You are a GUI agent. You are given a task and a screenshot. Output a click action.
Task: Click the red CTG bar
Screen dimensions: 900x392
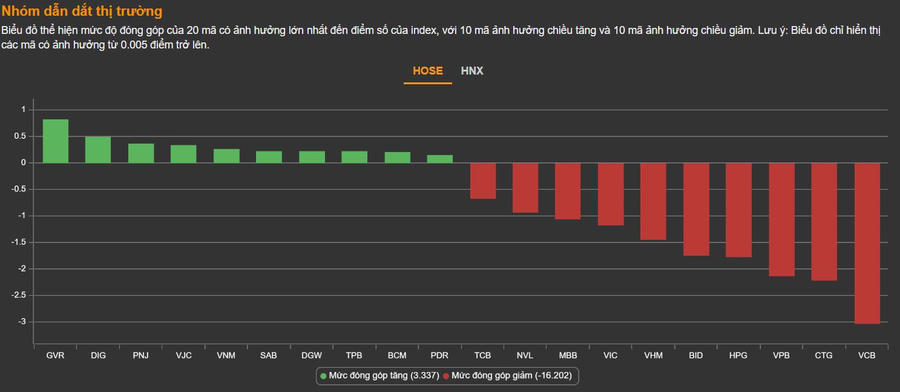point(824,222)
